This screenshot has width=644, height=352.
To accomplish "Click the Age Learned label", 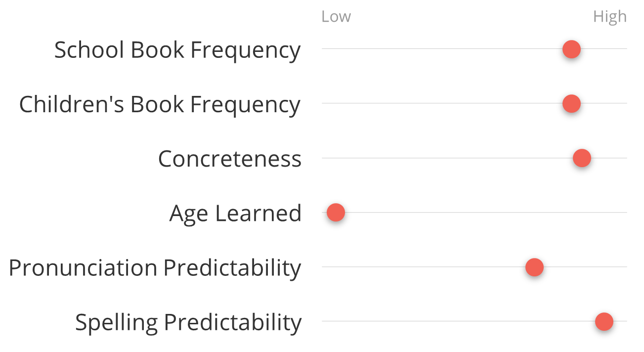I will point(235,213).
